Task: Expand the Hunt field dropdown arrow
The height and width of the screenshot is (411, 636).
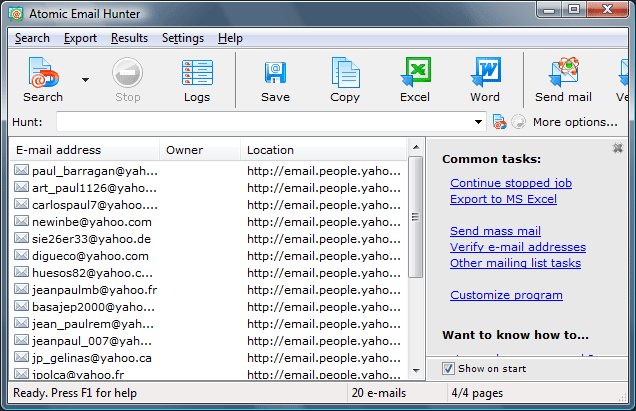Action: coord(478,122)
